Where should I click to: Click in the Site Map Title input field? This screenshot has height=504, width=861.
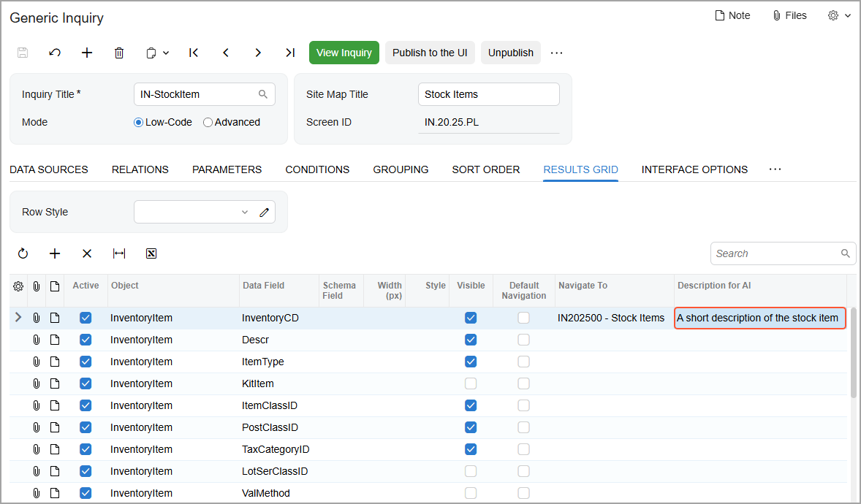pos(489,94)
